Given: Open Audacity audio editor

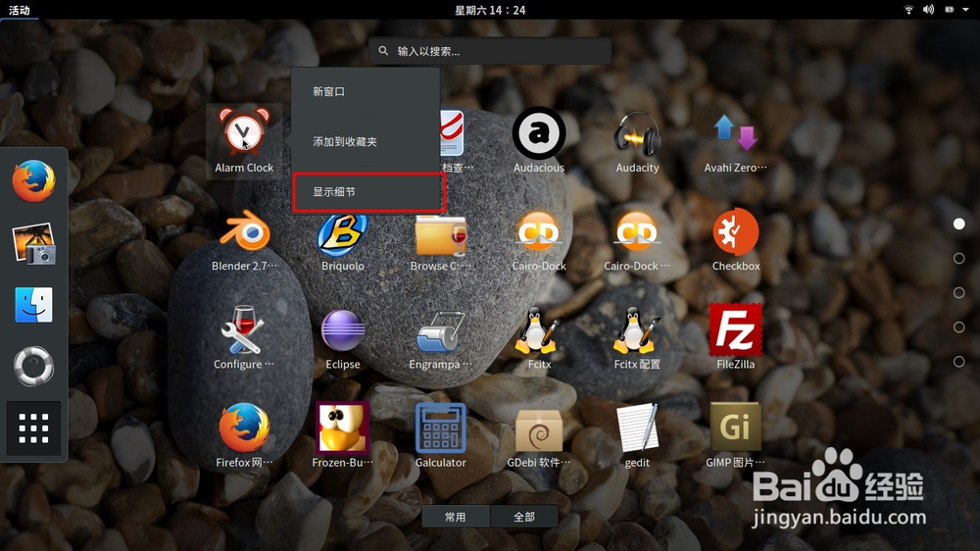Looking at the screenshot, I should (637, 132).
